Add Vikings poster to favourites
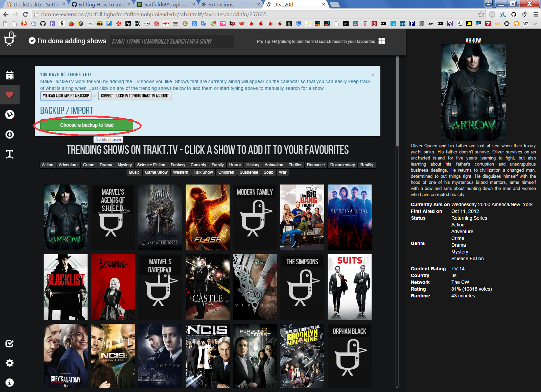The width and height of the screenshot is (541, 392). (255, 287)
